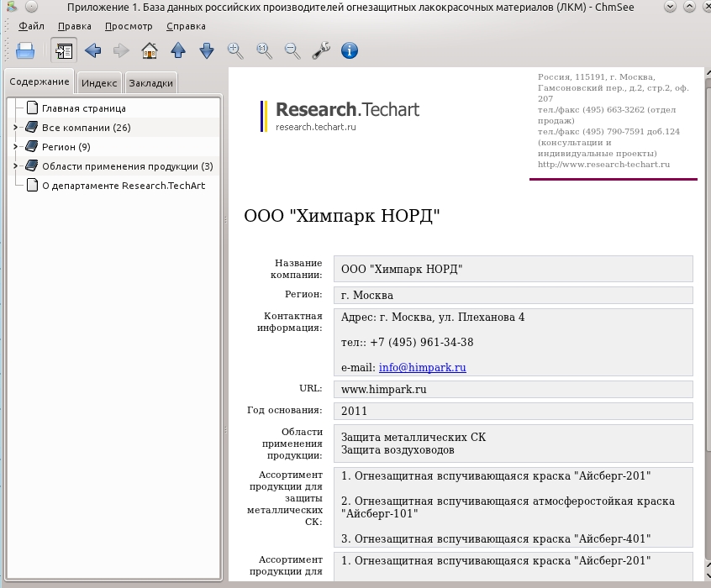Switch to the Содержание tab
Image resolution: width=711 pixels, height=588 pixels.
39,81
